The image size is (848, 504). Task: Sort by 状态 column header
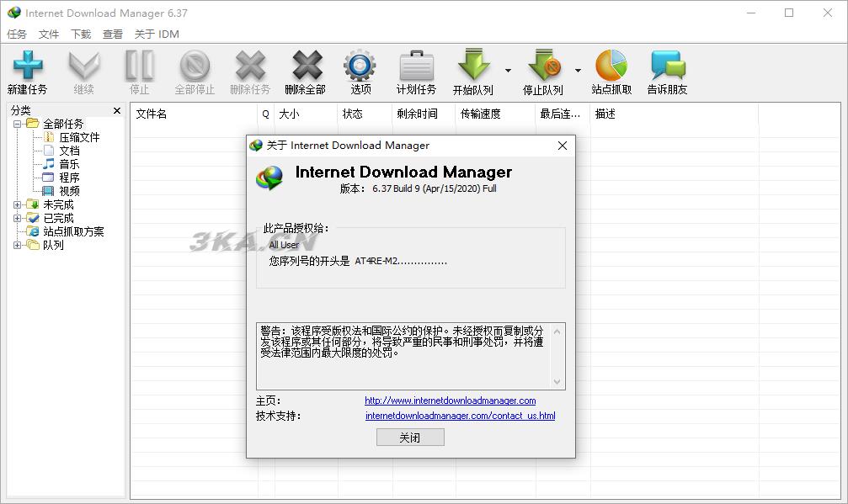pos(365,114)
